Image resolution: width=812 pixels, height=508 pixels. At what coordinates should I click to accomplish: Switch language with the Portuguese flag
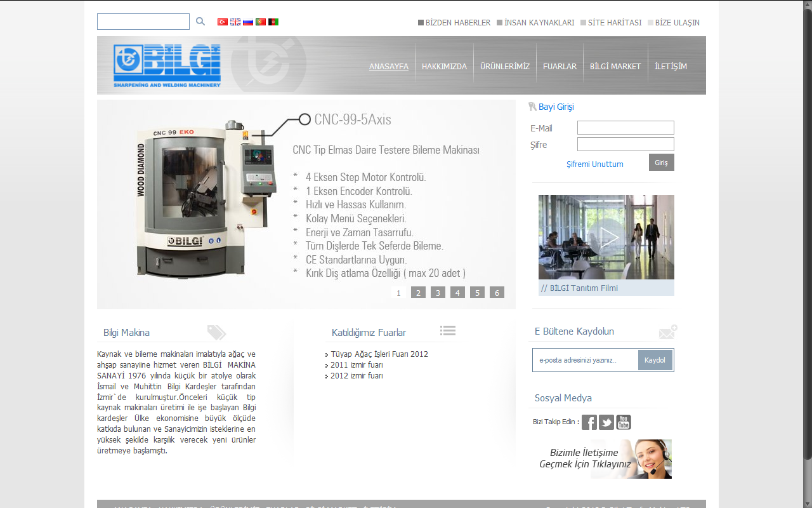[x=261, y=22]
